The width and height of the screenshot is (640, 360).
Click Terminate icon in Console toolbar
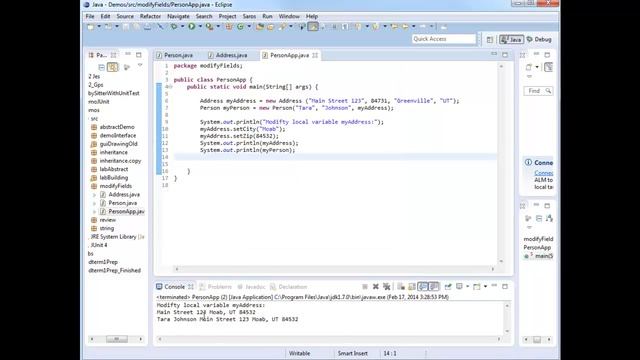365,287
